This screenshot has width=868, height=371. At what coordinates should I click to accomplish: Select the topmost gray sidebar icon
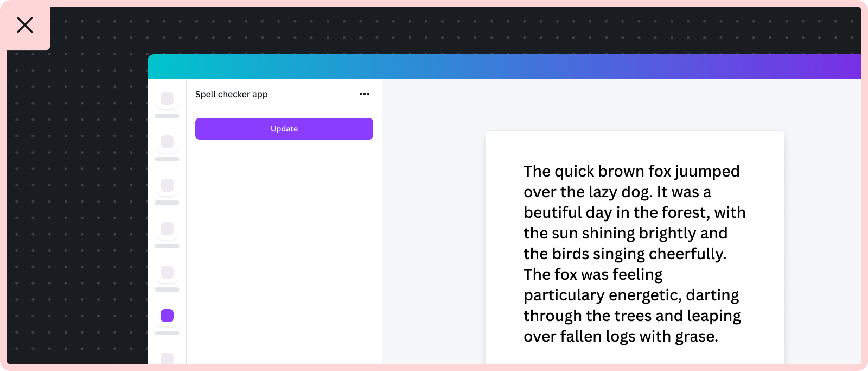click(167, 98)
